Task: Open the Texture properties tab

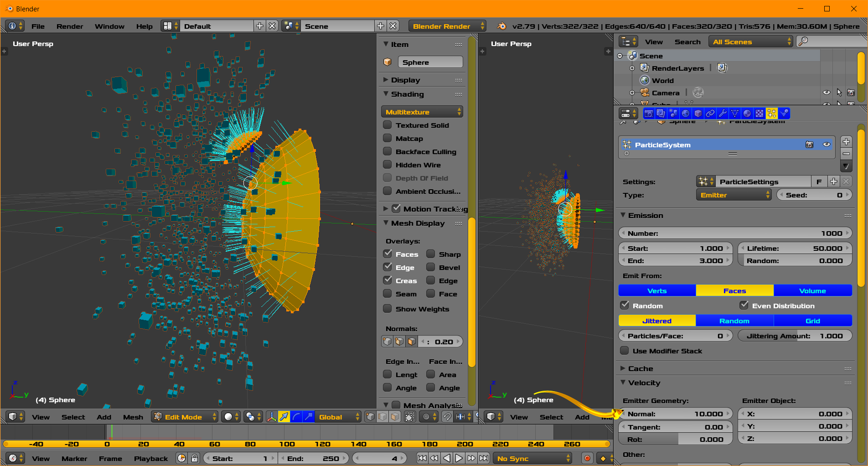Action: coord(759,114)
